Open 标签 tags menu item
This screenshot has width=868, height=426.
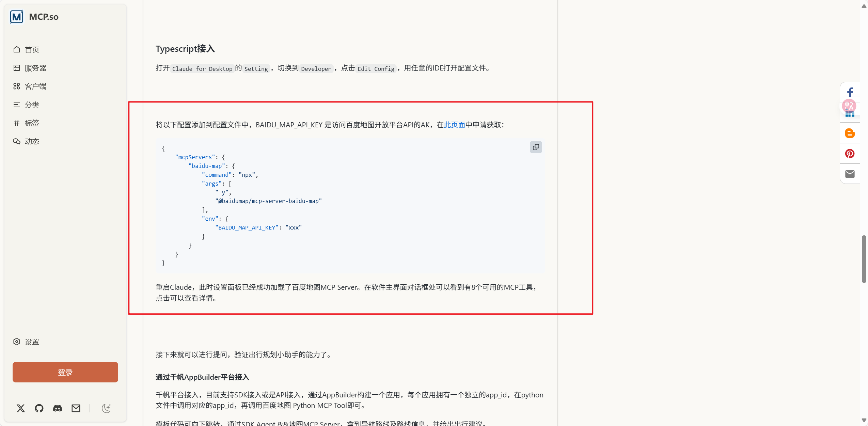32,123
